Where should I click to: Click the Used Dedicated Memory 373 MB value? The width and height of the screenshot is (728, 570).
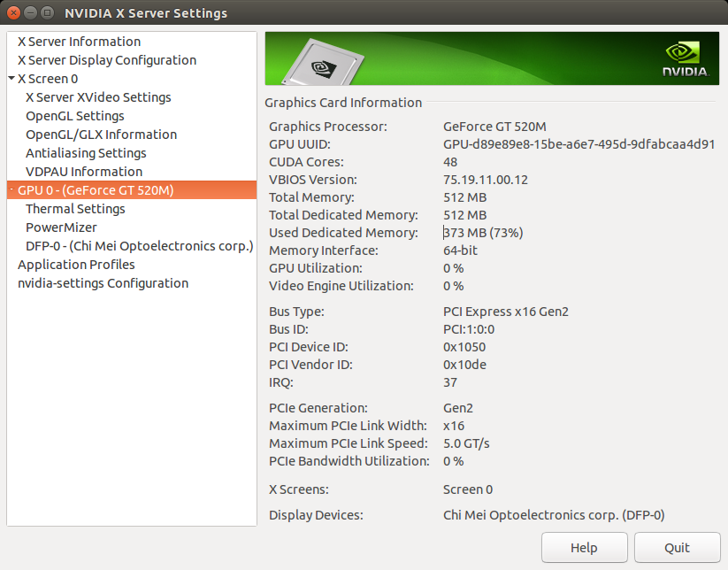click(x=483, y=233)
